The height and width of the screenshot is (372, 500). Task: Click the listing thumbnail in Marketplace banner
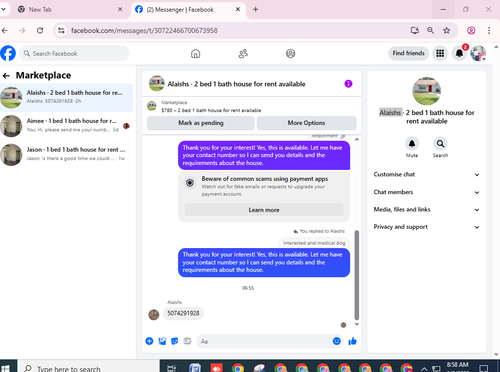(x=152, y=106)
